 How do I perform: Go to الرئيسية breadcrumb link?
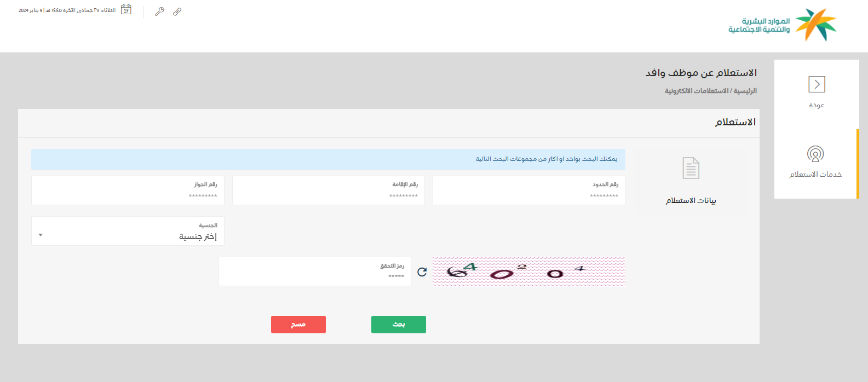pyautogui.click(x=745, y=91)
